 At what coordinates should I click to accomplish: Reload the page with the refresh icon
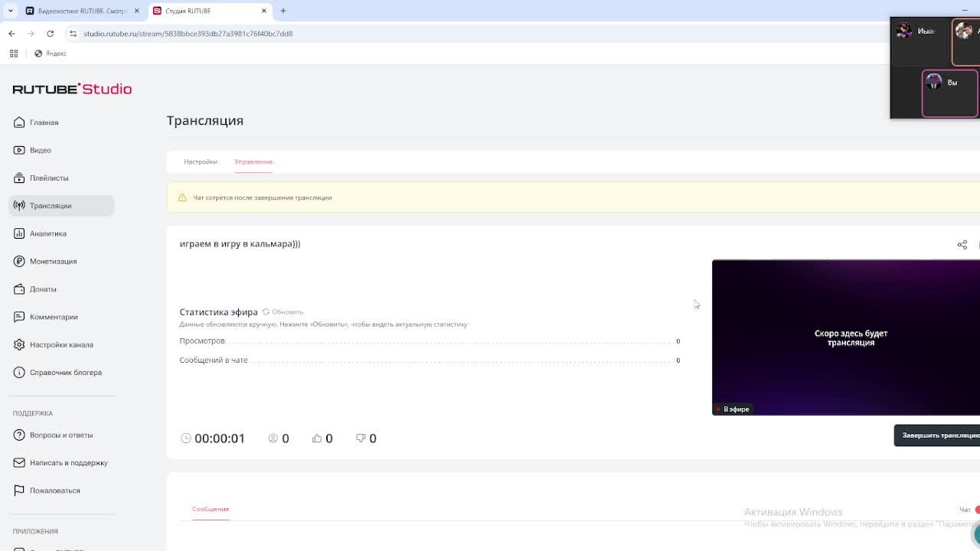tap(51, 34)
